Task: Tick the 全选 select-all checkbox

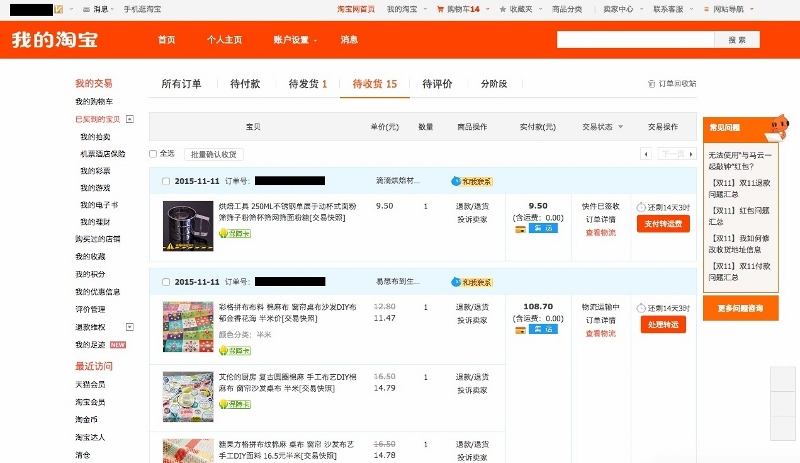Action: pyautogui.click(x=153, y=154)
